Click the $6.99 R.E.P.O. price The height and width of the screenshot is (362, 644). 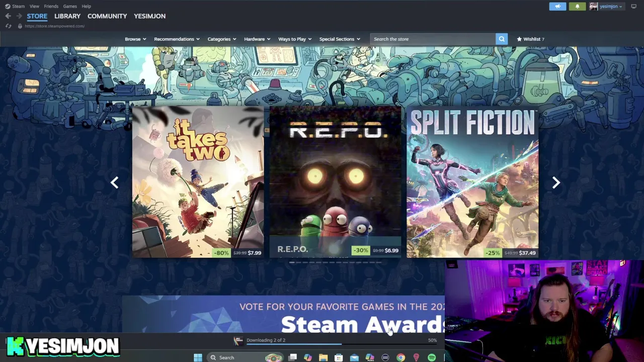pyautogui.click(x=391, y=250)
